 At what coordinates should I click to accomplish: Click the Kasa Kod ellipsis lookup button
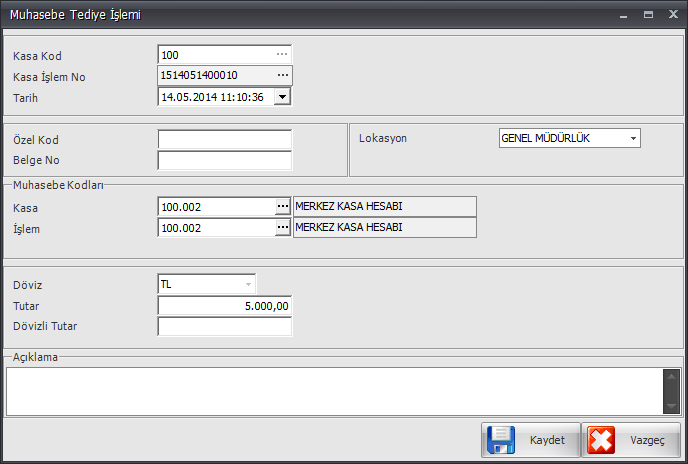pos(282,54)
